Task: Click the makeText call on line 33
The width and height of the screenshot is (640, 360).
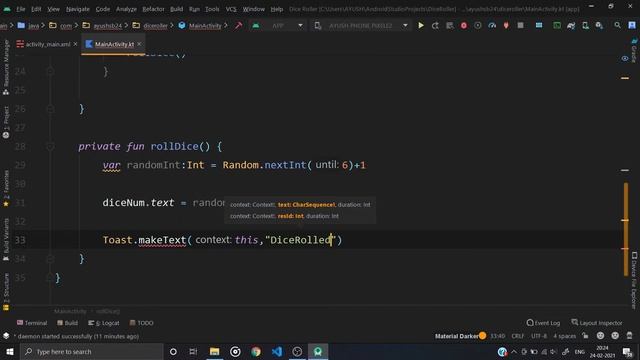Action: click(162, 240)
